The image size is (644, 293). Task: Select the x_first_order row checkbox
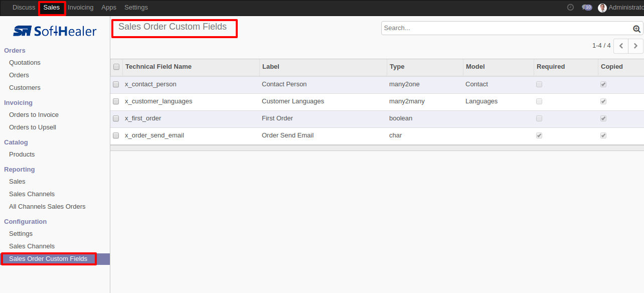pyautogui.click(x=116, y=118)
